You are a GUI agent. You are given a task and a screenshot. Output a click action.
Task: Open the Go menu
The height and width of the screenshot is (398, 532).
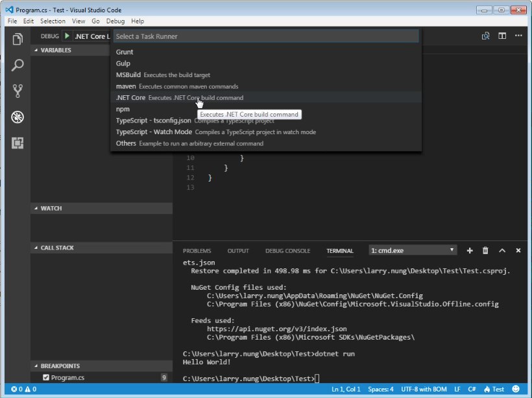[x=95, y=21]
